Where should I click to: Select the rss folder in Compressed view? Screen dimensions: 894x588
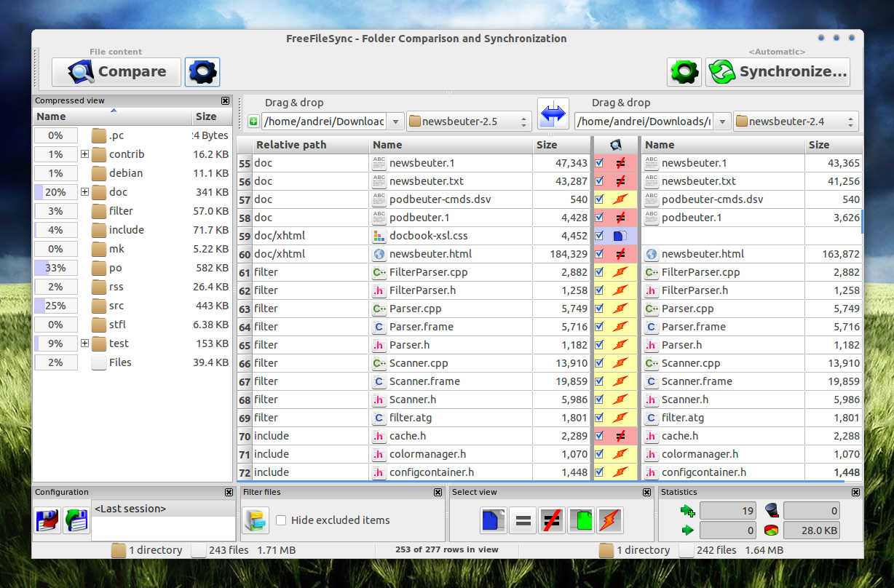click(116, 287)
